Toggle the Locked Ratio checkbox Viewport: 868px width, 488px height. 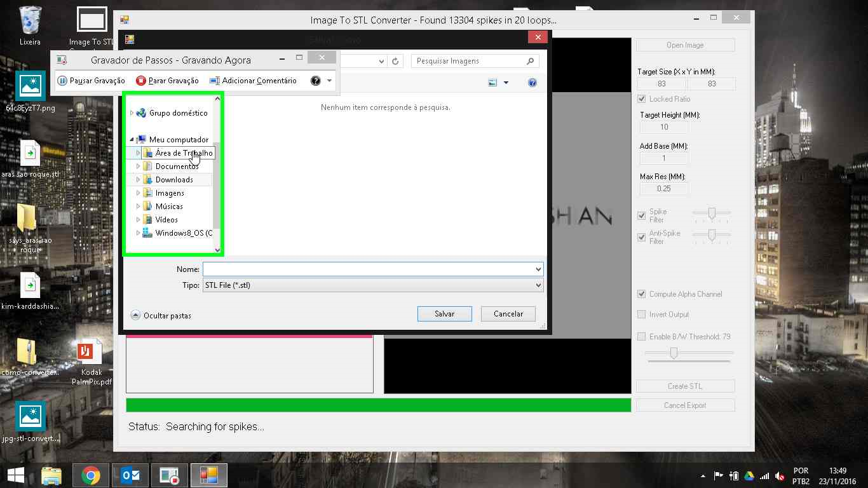(642, 99)
